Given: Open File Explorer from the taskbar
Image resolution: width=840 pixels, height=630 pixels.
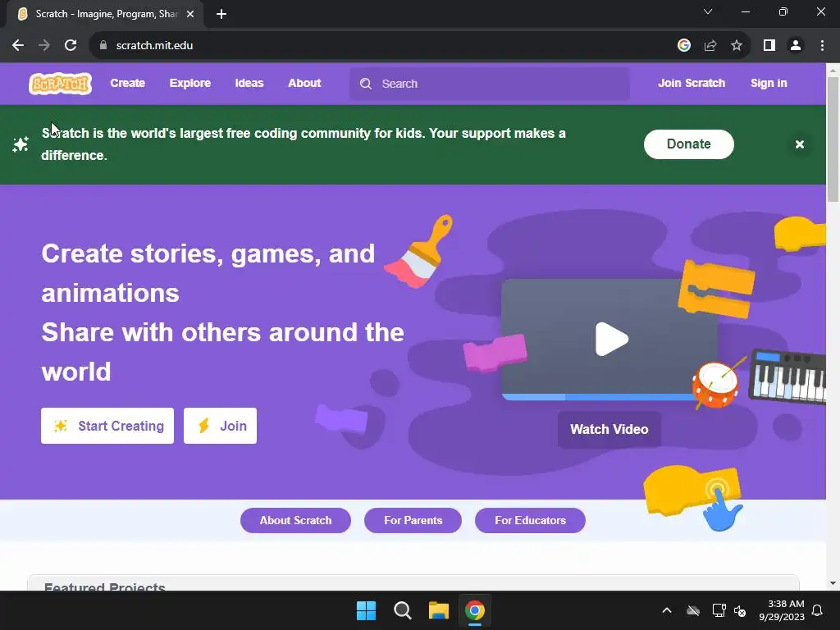Looking at the screenshot, I should (x=438, y=610).
